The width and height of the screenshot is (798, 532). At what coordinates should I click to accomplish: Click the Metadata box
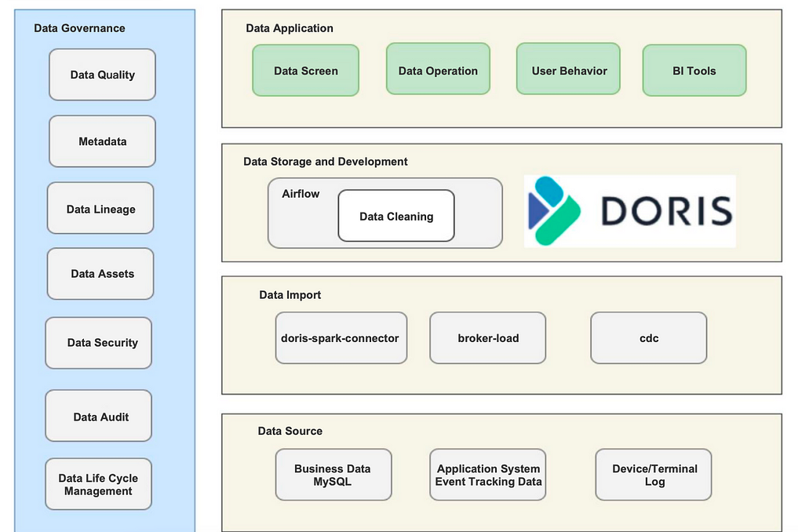102,142
